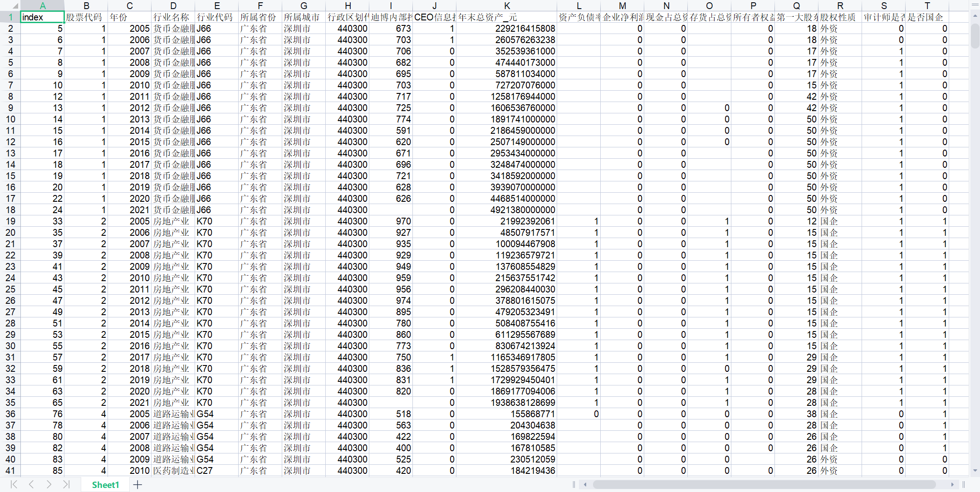
Task: Click the vertical scrollbar thumb
Action: point(975,35)
